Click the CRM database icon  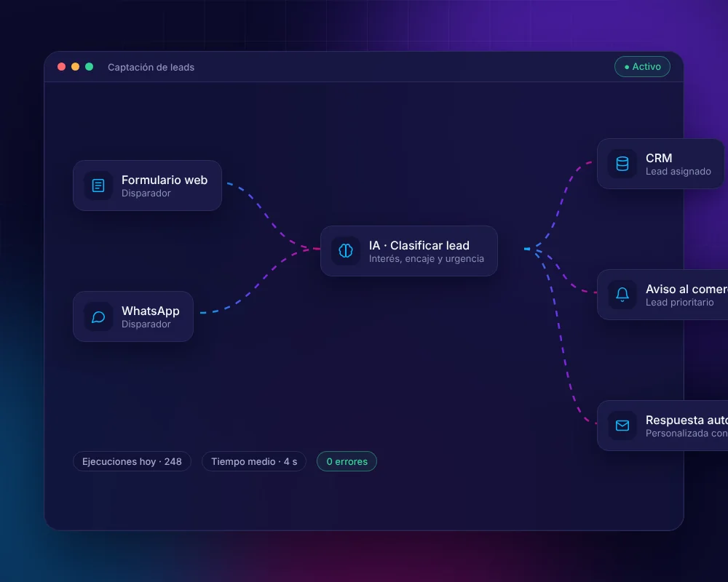(x=622, y=164)
